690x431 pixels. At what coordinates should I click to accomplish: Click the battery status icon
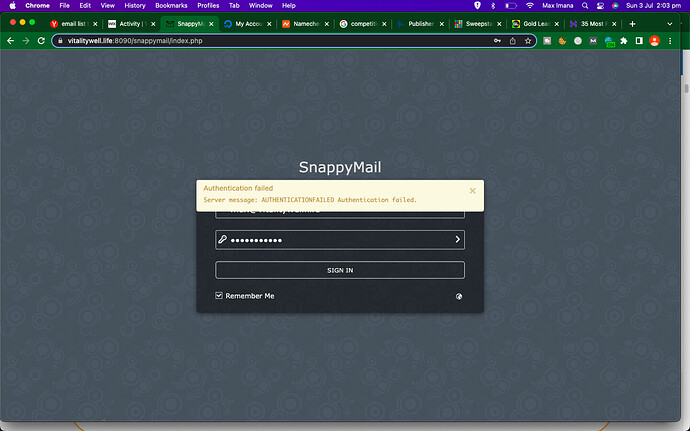(x=511, y=5)
